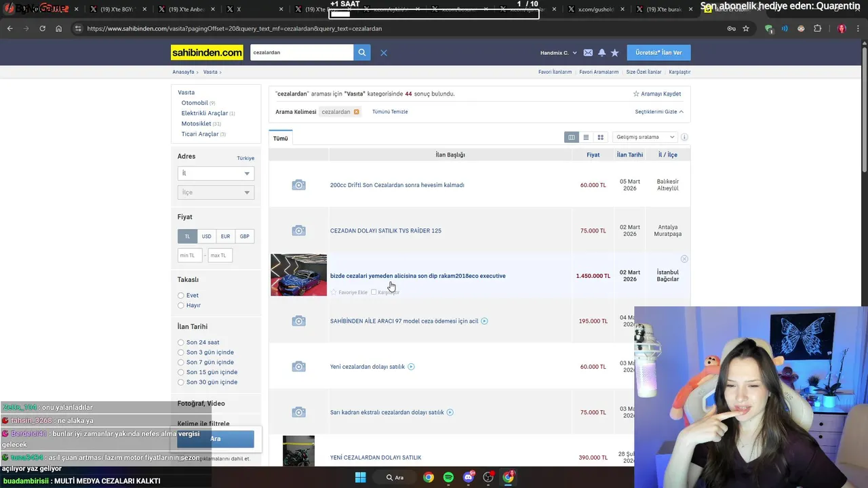This screenshot has width=868, height=488.
Task: Click max TL price field
Action: click(x=220, y=256)
